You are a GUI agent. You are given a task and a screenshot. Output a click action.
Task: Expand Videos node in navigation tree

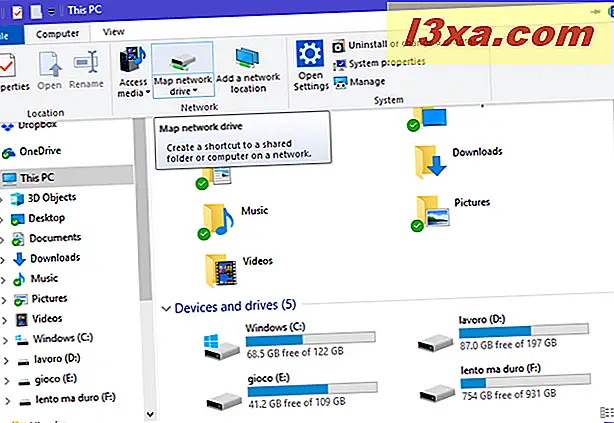(4, 320)
